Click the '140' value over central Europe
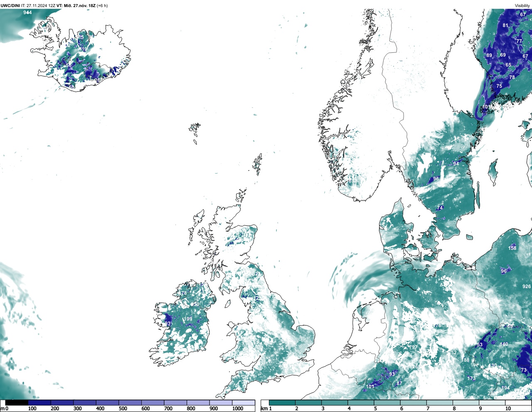532x412 pixels. click(504, 344)
